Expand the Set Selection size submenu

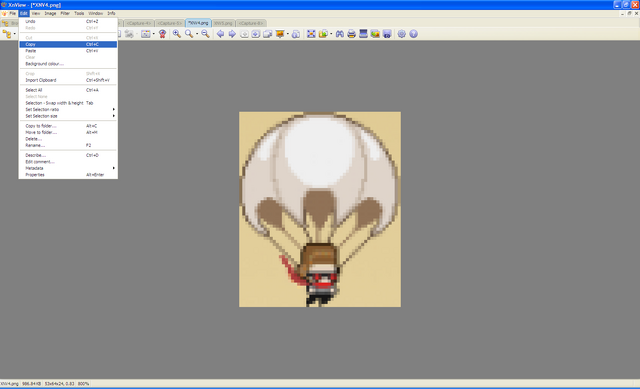click(68, 116)
